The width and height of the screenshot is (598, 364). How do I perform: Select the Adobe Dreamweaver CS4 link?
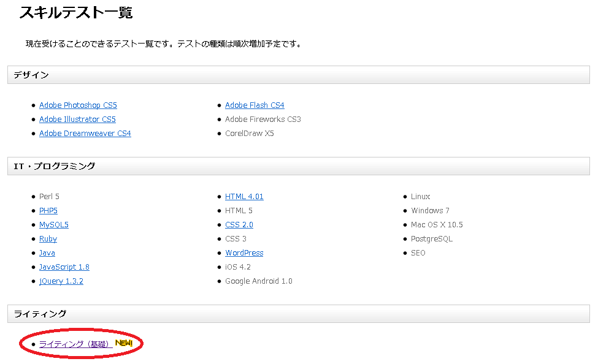point(85,134)
